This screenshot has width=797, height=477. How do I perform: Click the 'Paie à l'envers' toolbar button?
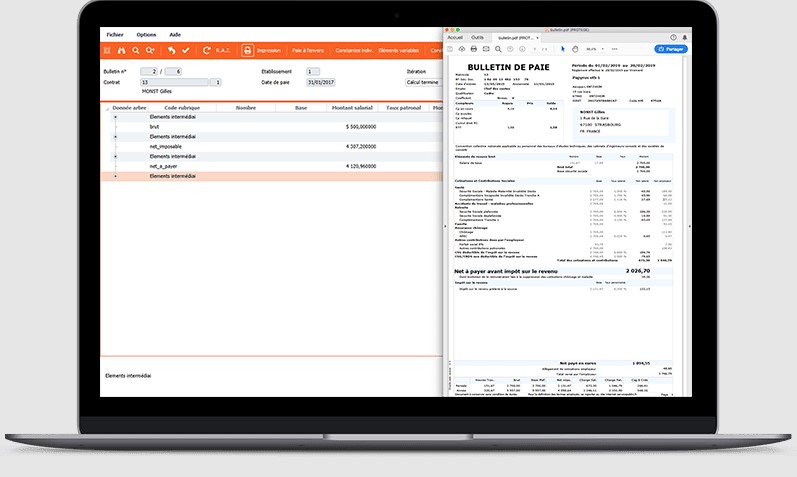coord(309,49)
